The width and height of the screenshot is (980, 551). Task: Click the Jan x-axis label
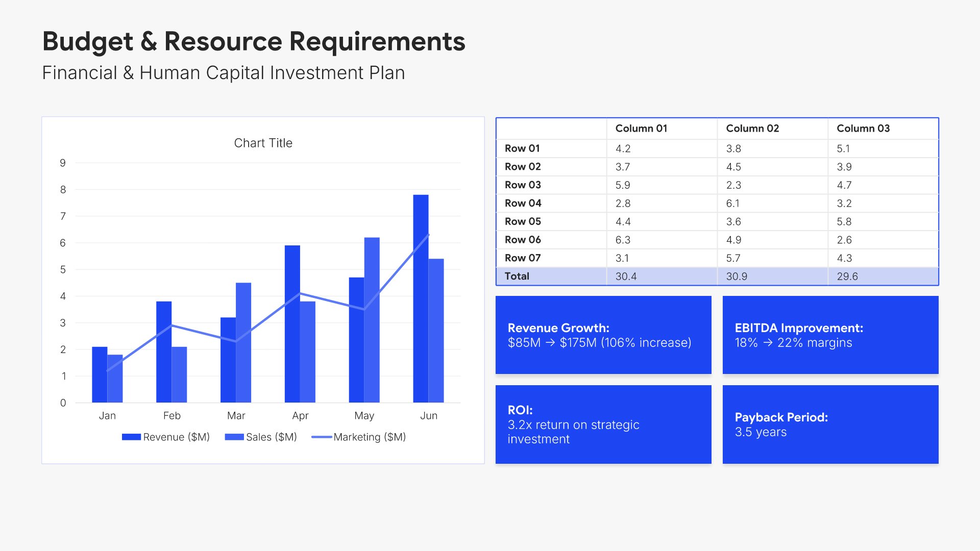(107, 416)
